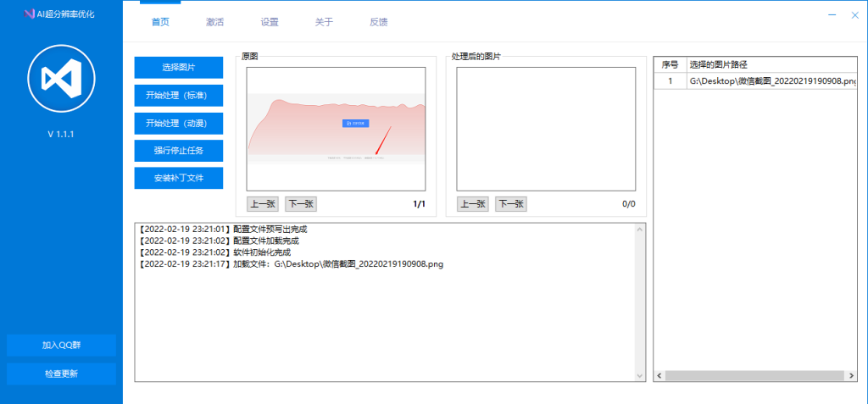Screen dimensions: 868x404
Task: Click the 加入QQ群 button
Action: [61, 345]
